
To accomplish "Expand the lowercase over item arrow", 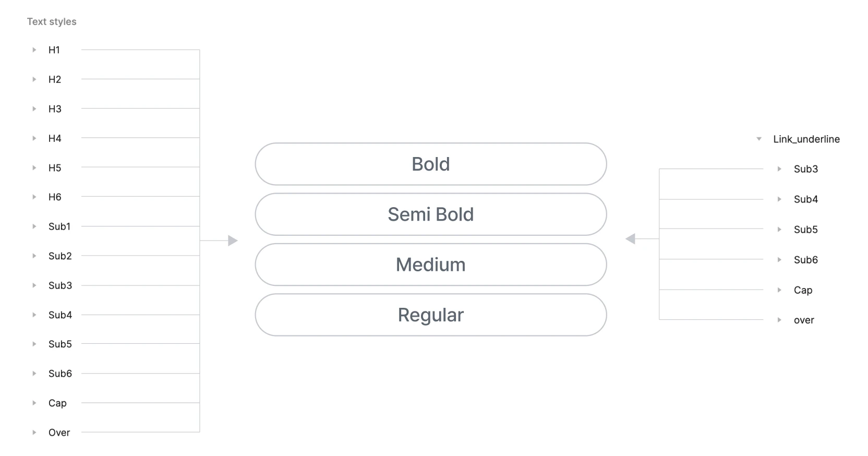I will (779, 320).
